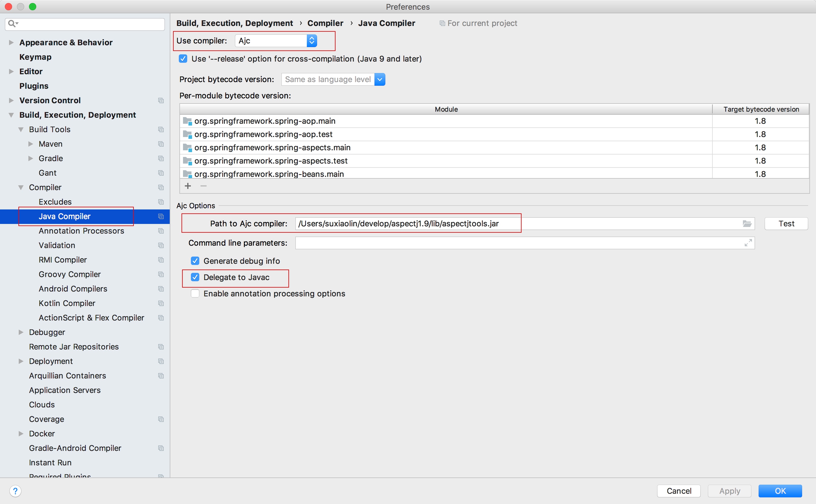
Task: Expand the Docker node
Action: (21, 434)
